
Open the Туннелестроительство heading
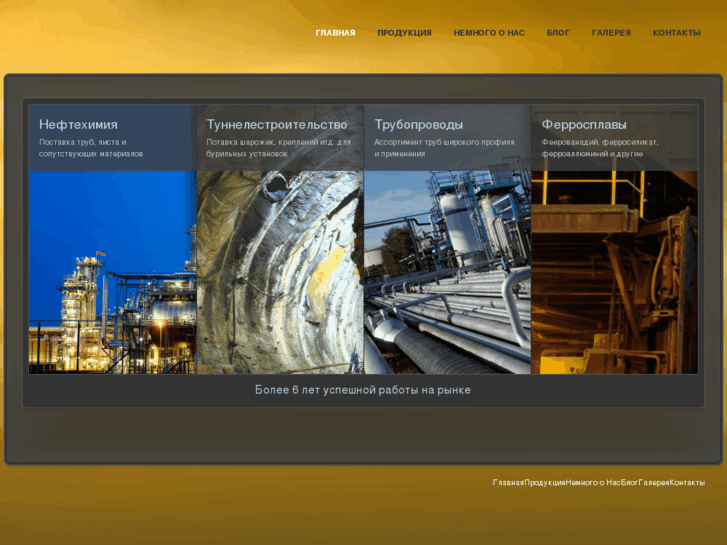277,124
